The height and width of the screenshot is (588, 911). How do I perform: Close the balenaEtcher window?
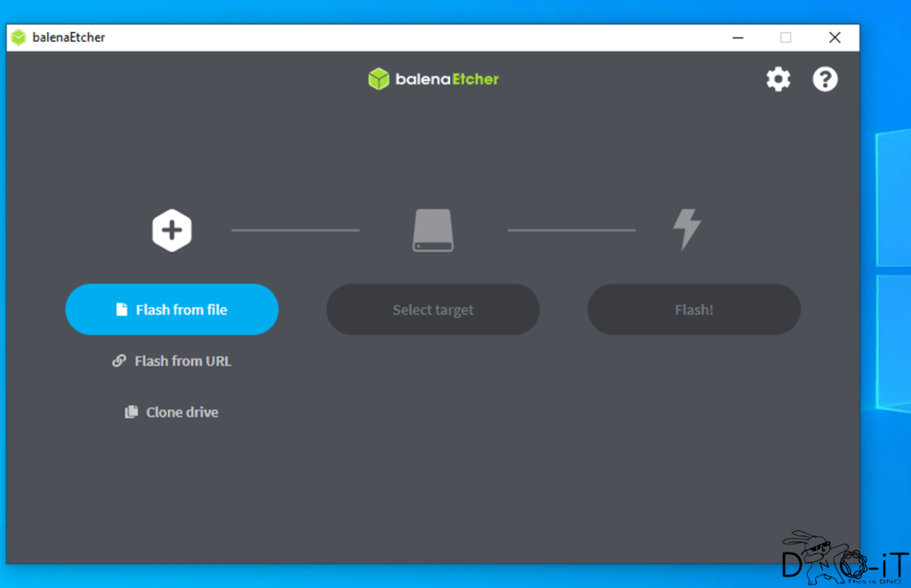[834, 37]
